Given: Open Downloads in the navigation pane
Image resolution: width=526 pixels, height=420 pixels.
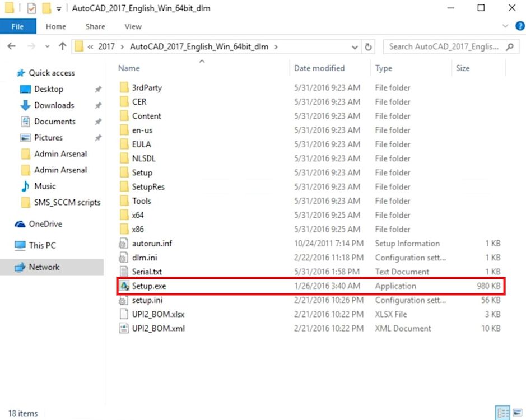Looking at the screenshot, I should [x=54, y=105].
